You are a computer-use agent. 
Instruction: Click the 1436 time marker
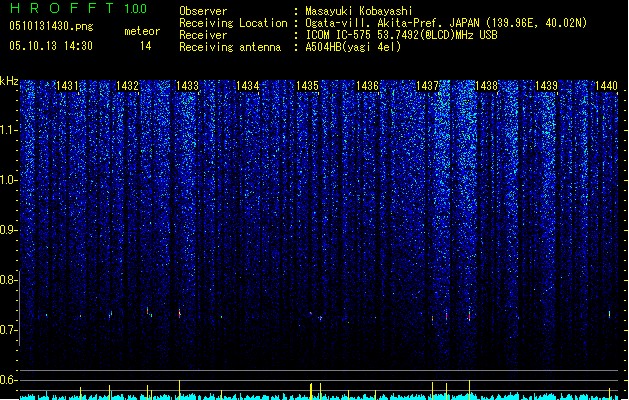tap(367, 86)
